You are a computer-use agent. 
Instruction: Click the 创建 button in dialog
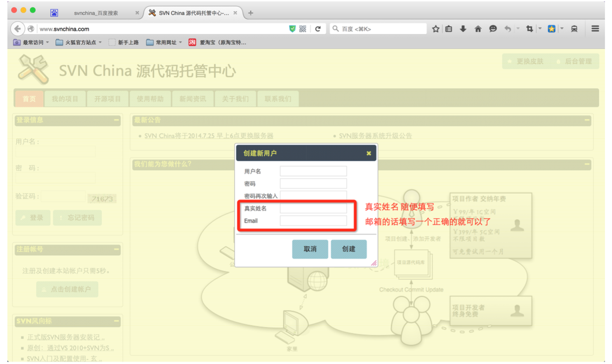(x=349, y=249)
